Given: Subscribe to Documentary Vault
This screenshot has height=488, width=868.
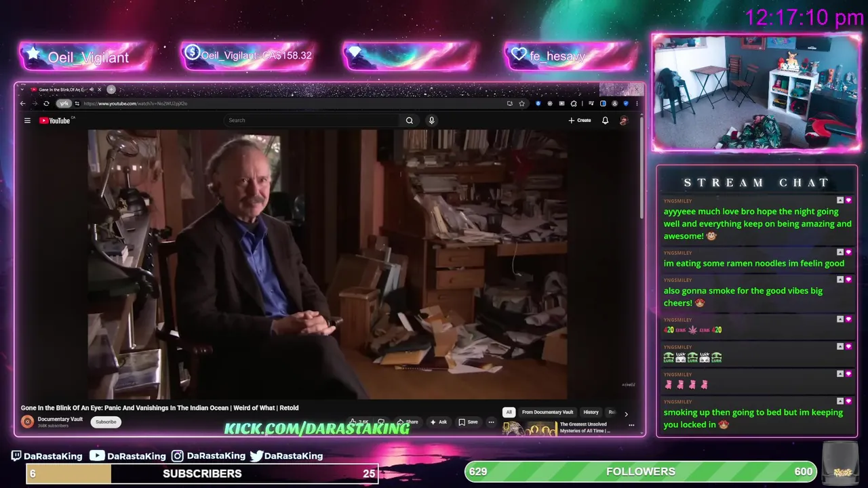Looking at the screenshot, I should coord(106,422).
